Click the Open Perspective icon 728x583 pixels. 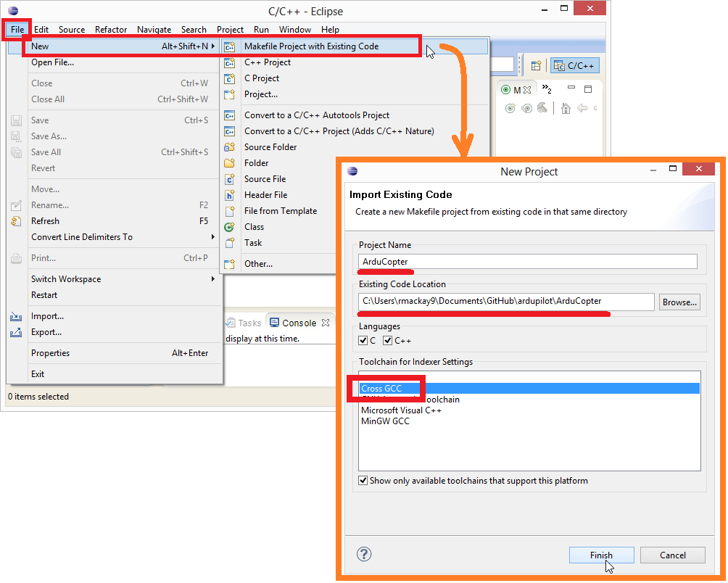point(536,66)
